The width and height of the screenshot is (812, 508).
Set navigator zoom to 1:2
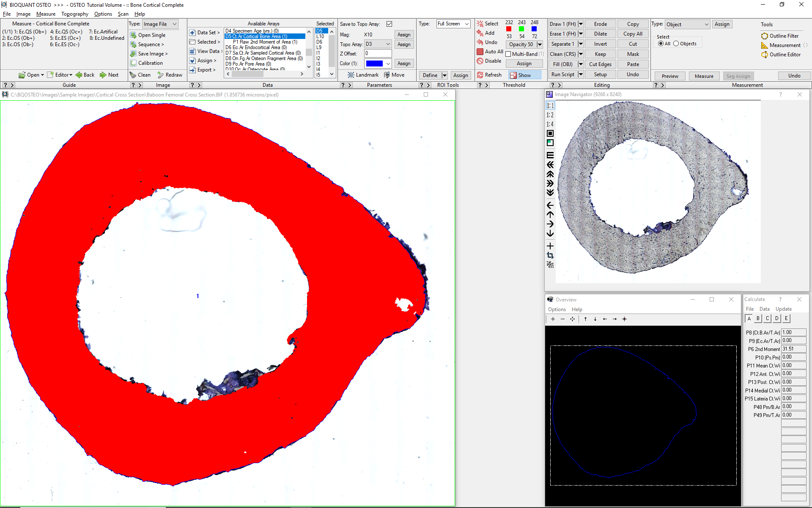[x=550, y=115]
